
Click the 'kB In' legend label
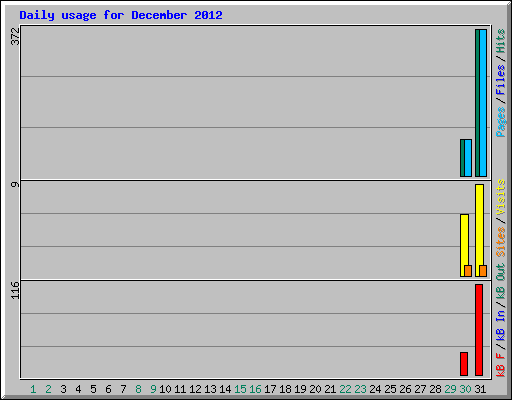[x=501, y=326]
